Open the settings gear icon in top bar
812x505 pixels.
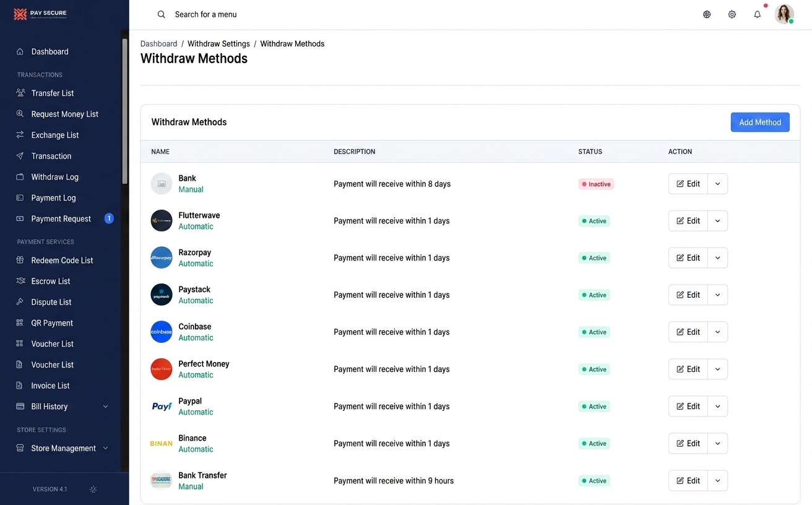[x=732, y=14]
